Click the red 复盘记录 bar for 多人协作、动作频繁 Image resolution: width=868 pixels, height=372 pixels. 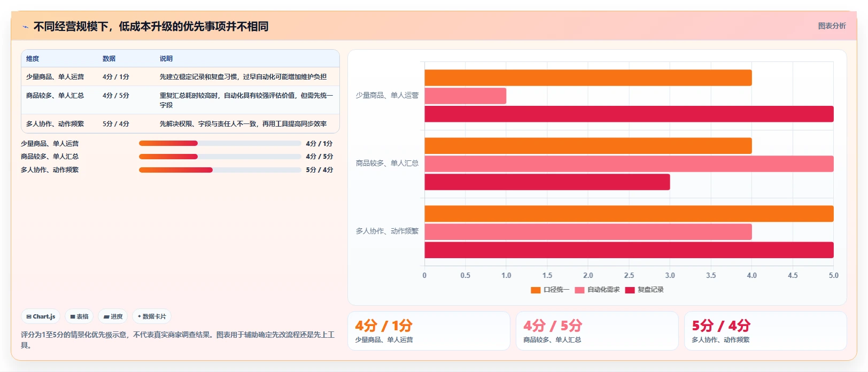tap(629, 250)
